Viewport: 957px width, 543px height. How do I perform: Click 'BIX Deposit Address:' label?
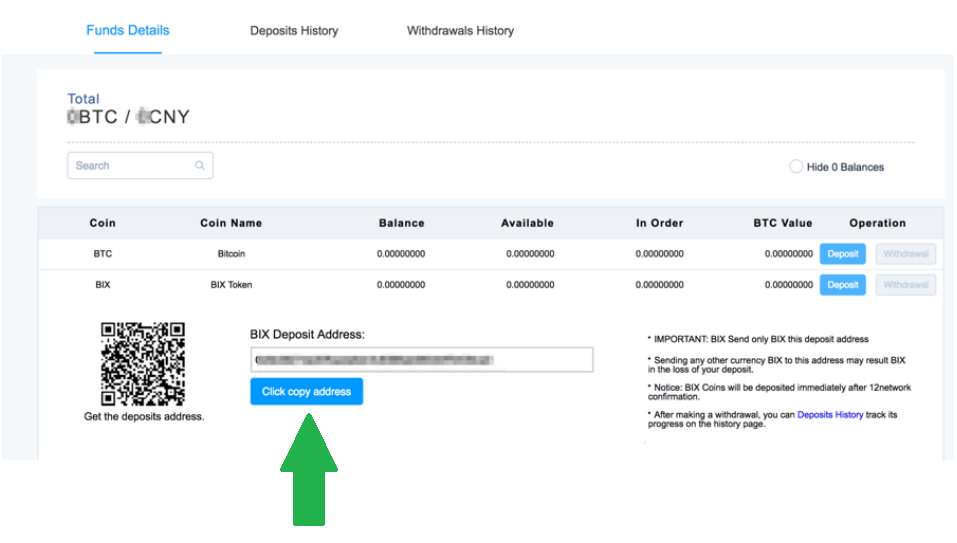pyautogui.click(x=307, y=334)
